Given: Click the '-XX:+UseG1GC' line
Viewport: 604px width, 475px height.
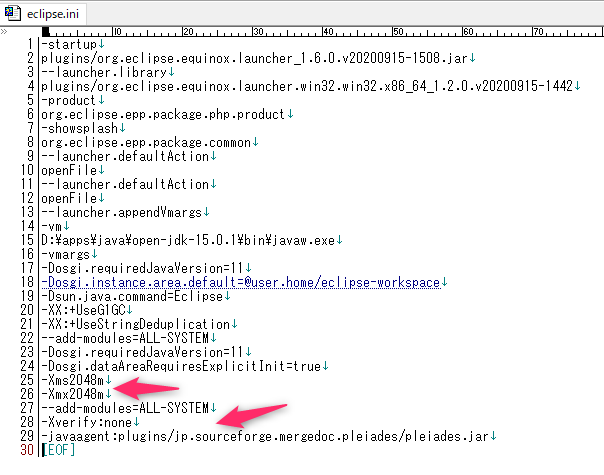Looking at the screenshot, I should coord(83,310).
